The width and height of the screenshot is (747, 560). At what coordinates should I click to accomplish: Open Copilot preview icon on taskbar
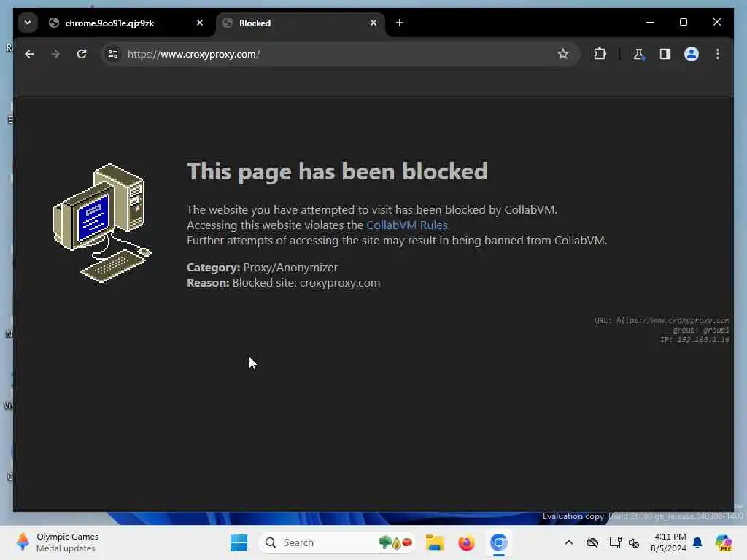click(724, 542)
